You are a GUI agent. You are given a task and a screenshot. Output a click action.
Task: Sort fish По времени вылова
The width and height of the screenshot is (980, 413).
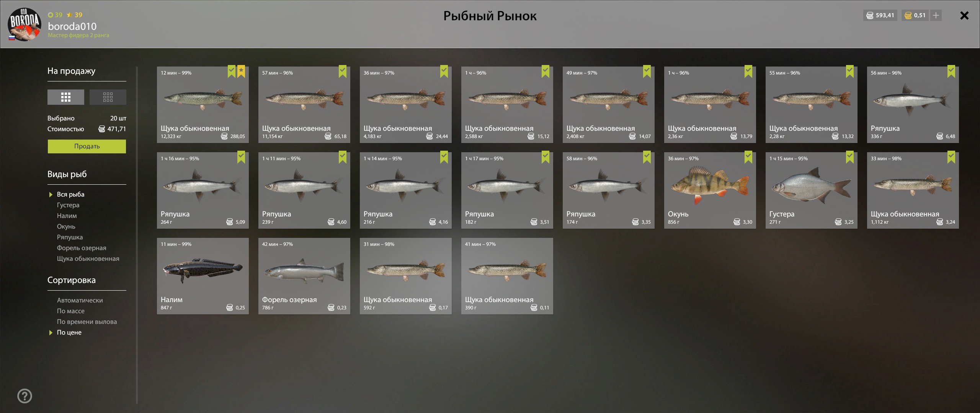point(87,322)
